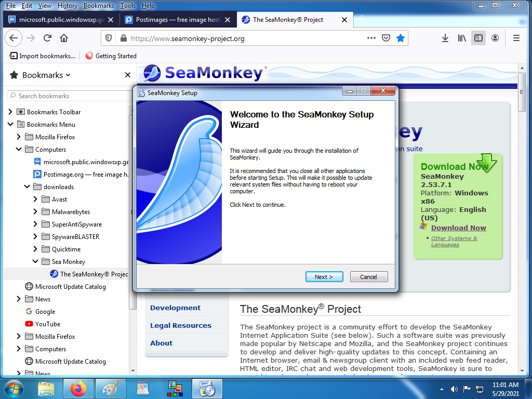The width and height of the screenshot is (532, 399).
Task: Close the Postimages tab
Action: (228, 20)
